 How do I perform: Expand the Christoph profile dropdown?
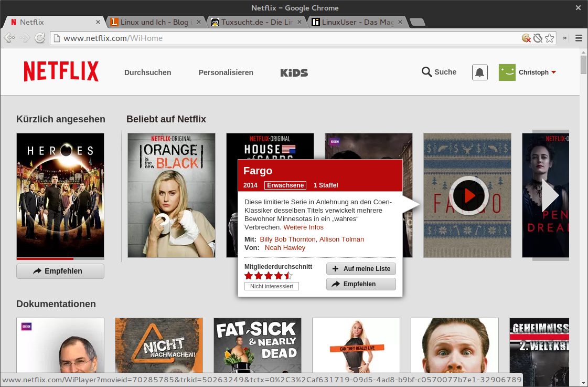coord(553,72)
